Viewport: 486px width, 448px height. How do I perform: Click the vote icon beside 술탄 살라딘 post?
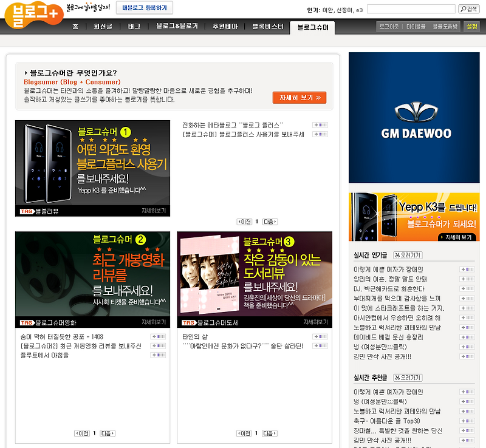320,346
